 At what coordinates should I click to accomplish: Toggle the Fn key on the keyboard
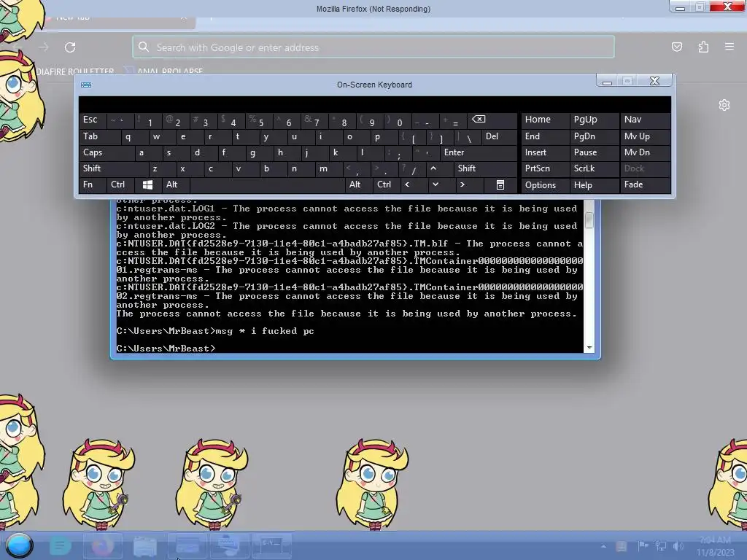pos(93,184)
